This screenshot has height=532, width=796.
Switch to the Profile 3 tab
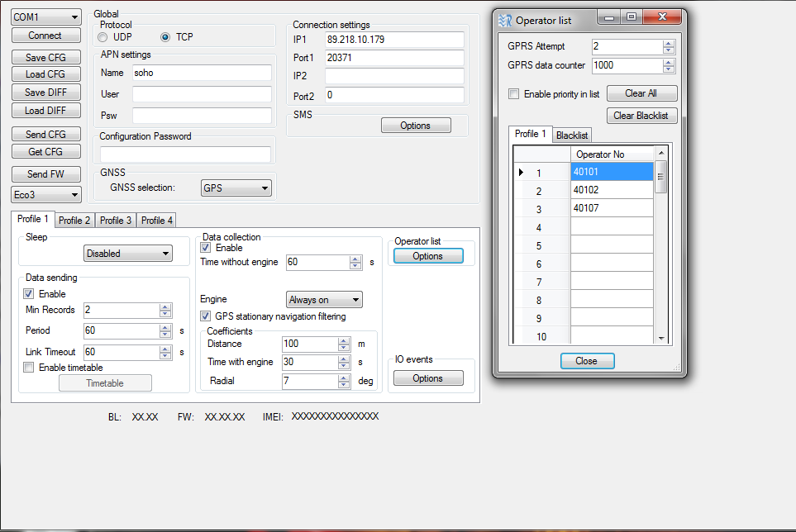click(115, 221)
